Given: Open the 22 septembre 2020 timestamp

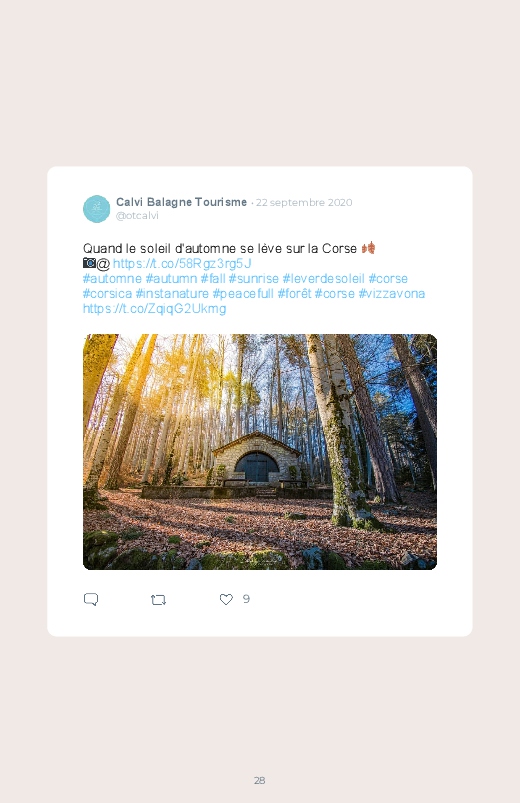Looking at the screenshot, I should click(304, 202).
